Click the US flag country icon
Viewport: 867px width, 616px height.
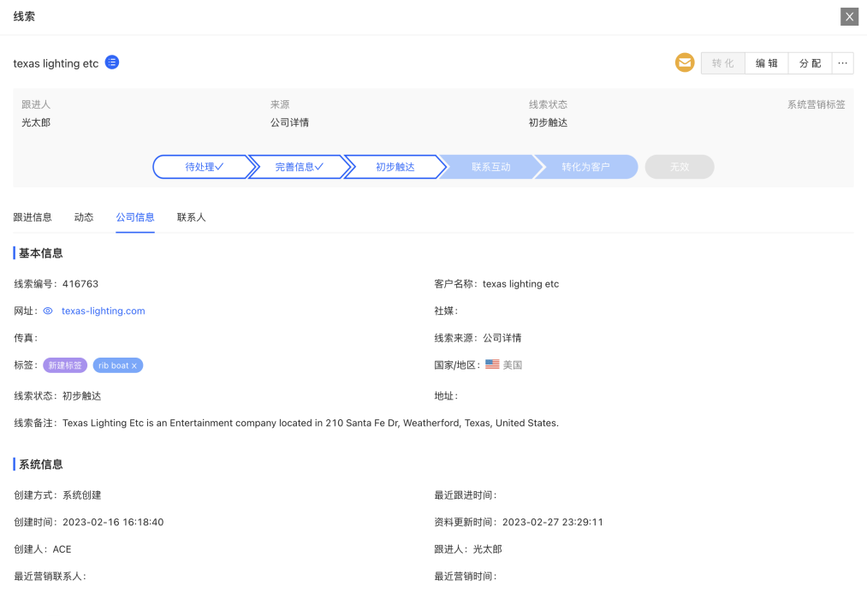tap(492, 364)
